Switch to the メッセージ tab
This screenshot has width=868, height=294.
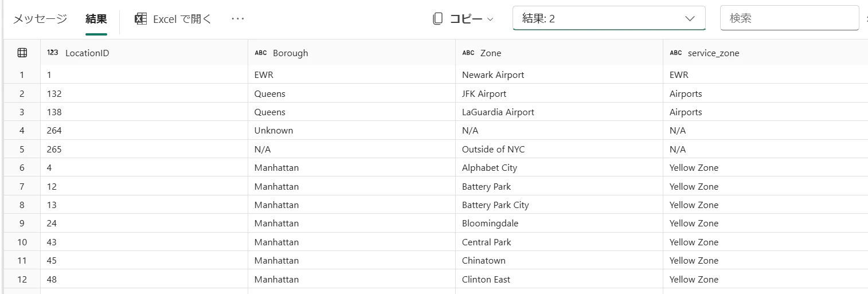(40, 19)
